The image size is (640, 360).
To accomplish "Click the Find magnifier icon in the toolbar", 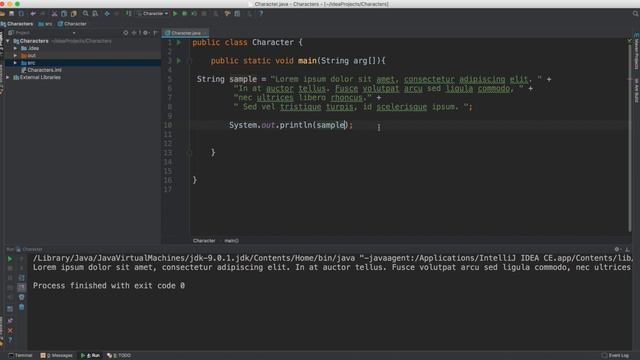I will click(85, 13).
